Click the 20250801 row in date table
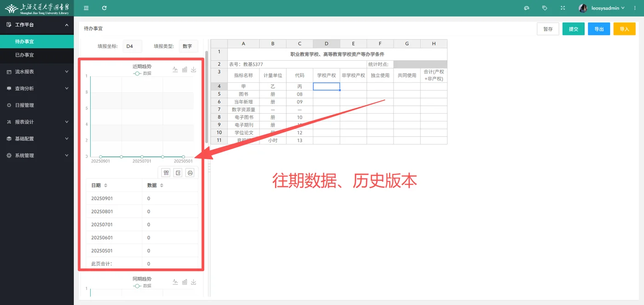644x305 pixels. [x=142, y=212]
